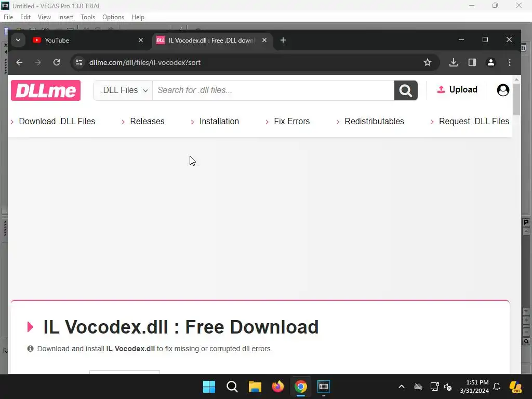532x399 pixels.
Task: Click the Copilot preview icon in taskbar
Action: pos(516,387)
